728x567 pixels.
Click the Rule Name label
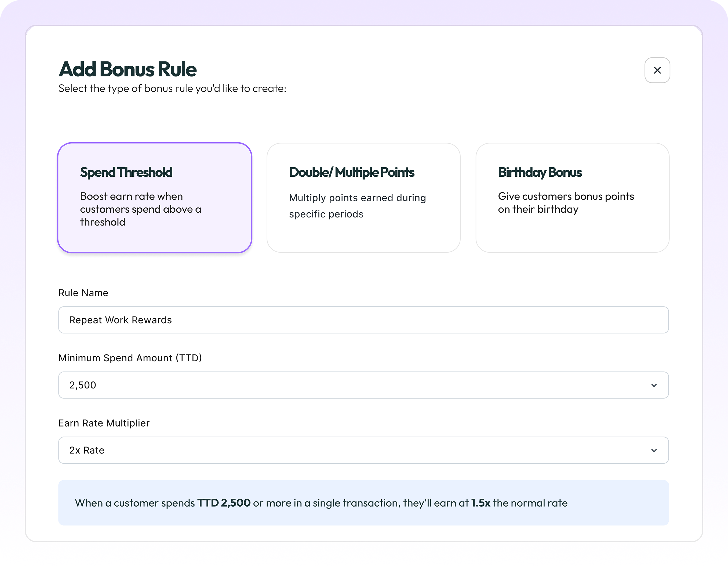pyautogui.click(x=83, y=293)
